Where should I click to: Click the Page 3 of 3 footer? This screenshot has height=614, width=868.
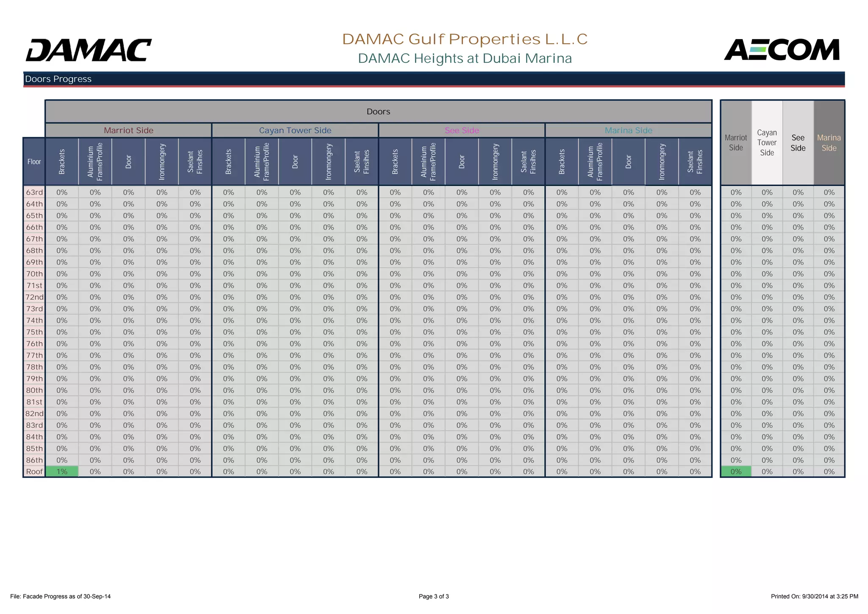pos(434,596)
